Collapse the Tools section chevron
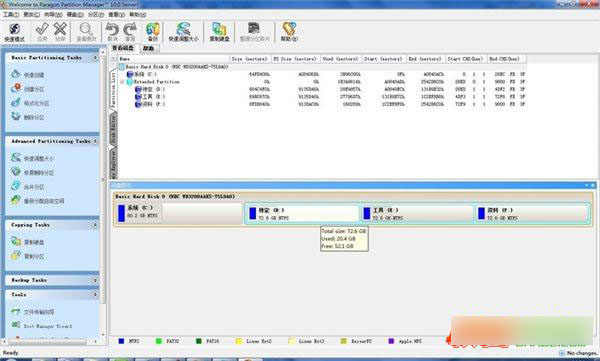This screenshot has height=361, width=600. click(x=95, y=294)
